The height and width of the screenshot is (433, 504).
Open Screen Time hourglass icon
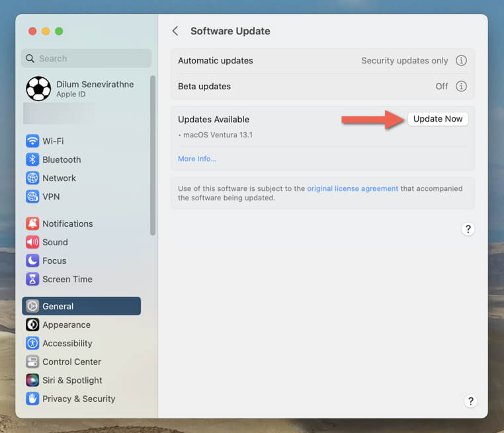click(x=32, y=279)
